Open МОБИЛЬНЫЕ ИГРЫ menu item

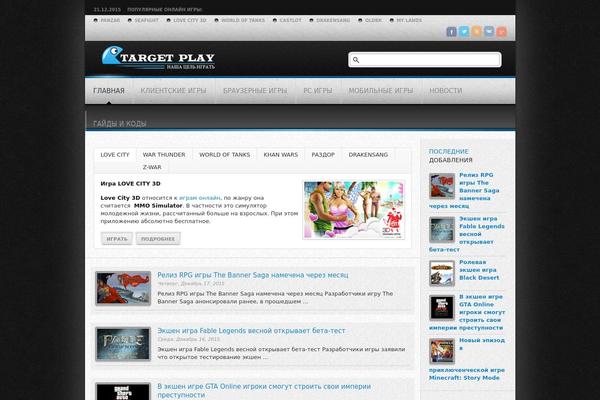coord(381,91)
